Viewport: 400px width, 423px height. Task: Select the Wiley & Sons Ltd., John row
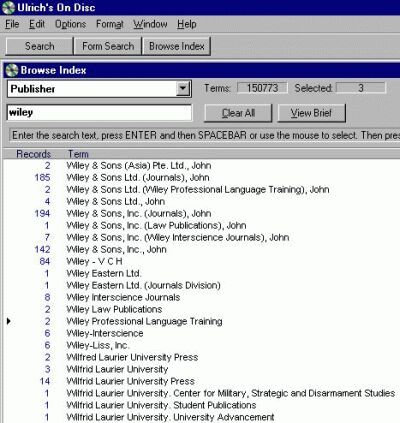click(116, 202)
